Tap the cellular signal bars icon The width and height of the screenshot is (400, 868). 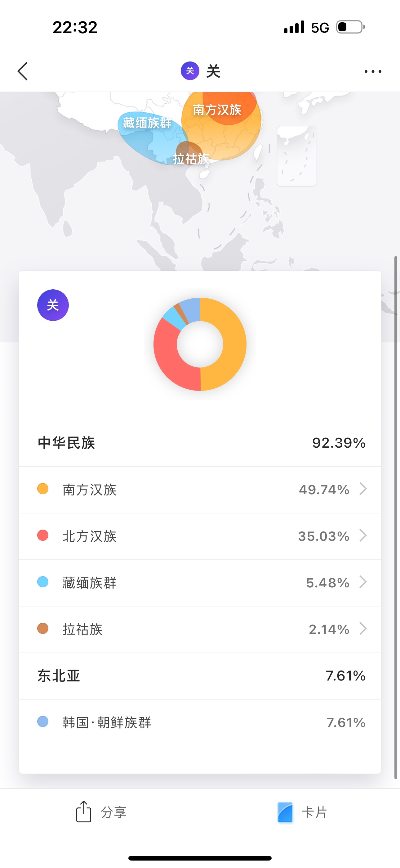pos(294,27)
